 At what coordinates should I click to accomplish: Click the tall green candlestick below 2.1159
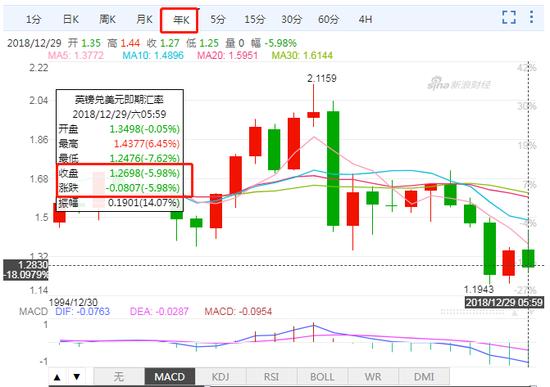click(333, 168)
